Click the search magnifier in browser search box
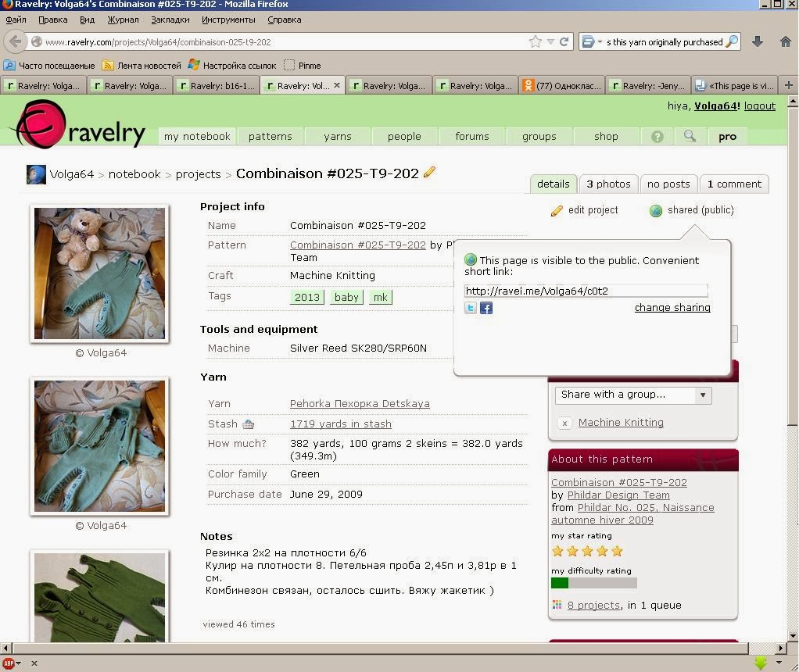The image size is (799, 672). coord(731,41)
